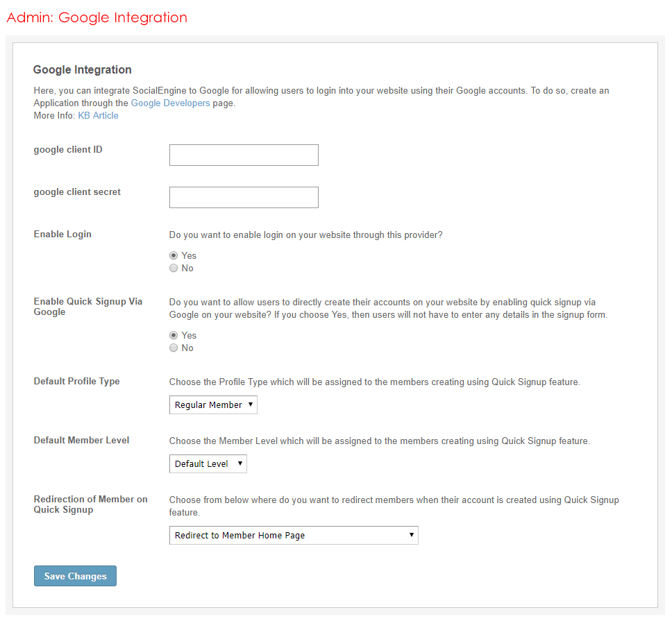Click the bold Google Integration section heading
Image resolution: width=672 pixels, height=621 pixels.
click(82, 69)
